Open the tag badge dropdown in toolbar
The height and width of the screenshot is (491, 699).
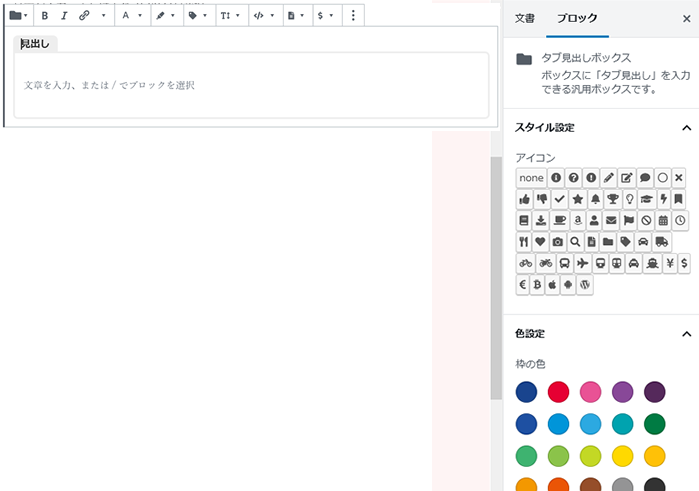click(x=198, y=16)
